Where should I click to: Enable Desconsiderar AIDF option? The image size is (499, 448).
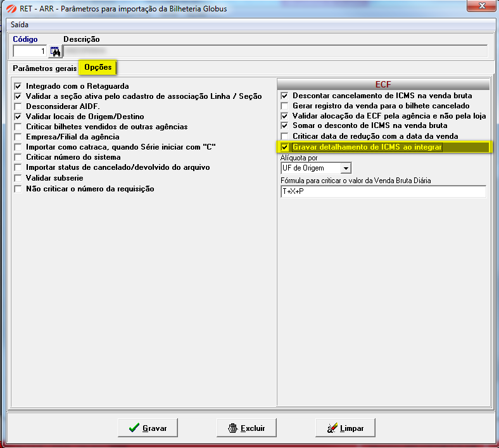point(18,106)
